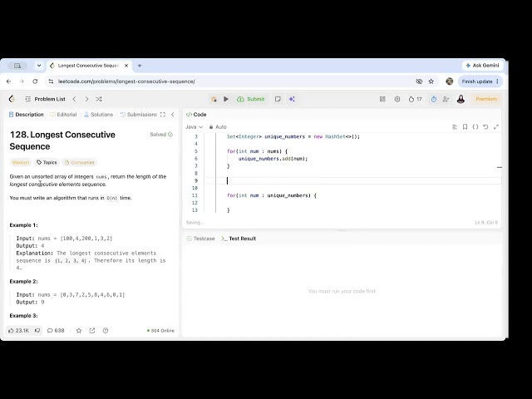Image resolution: width=532 pixels, height=399 pixels.
Task: Toggle the Auto setting in editor
Action: point(218,127)
